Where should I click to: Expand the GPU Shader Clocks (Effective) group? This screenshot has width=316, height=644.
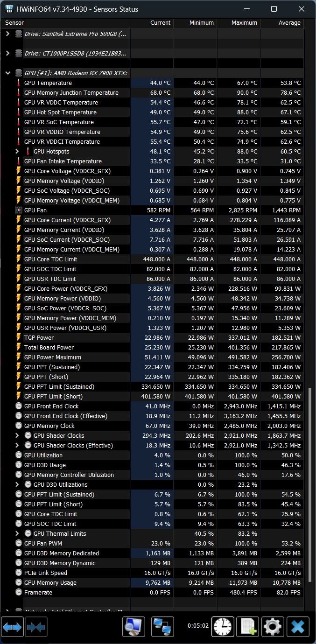[17, 446]
